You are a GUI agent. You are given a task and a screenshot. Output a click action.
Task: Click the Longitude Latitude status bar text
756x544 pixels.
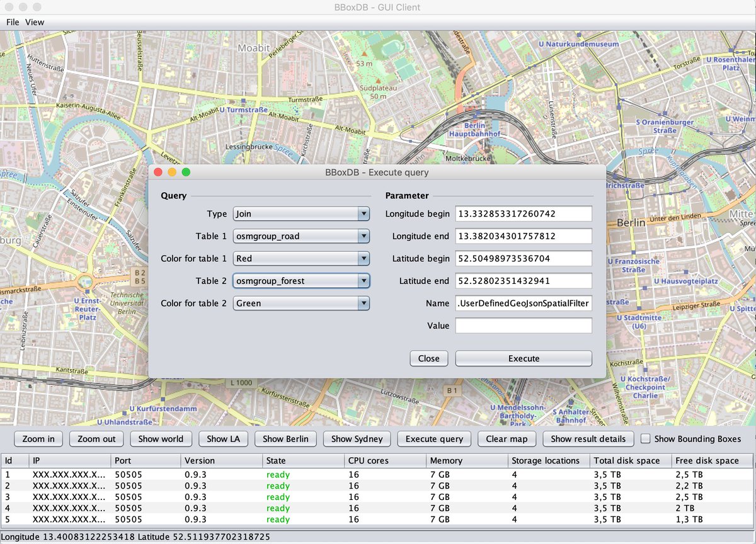click(135, 537)
